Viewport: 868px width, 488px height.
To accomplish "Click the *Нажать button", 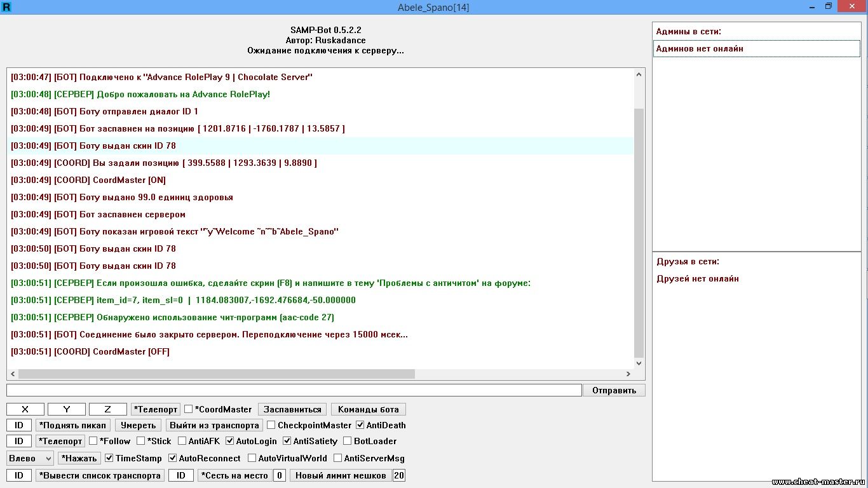I will tap(80, 458).
